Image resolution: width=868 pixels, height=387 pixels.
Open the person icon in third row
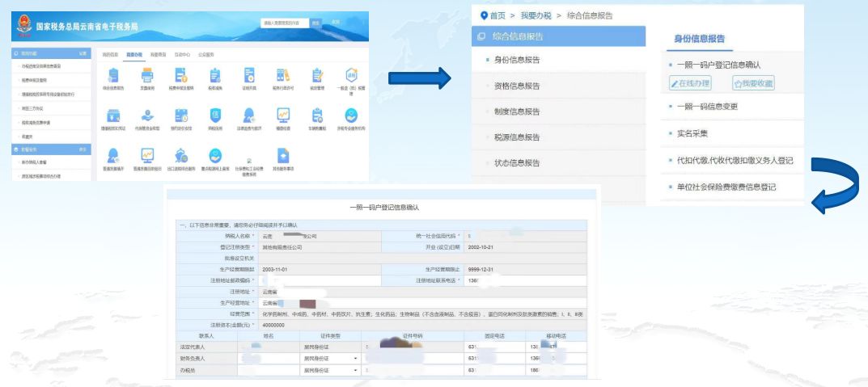tap(113, 155)
